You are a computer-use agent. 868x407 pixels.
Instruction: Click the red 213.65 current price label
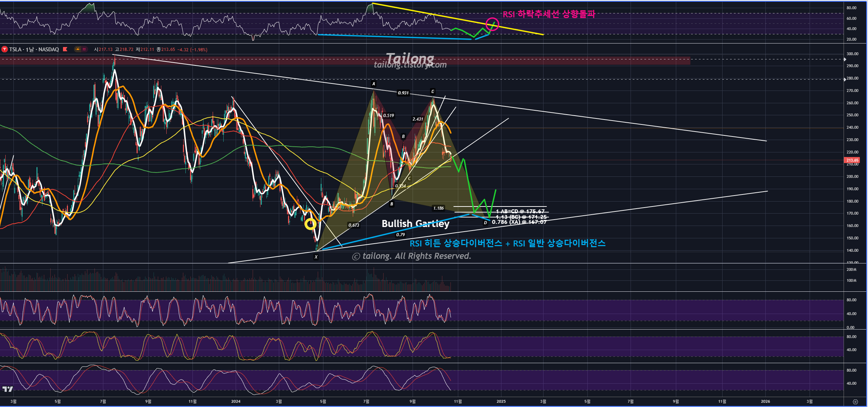tap(852, 160)
